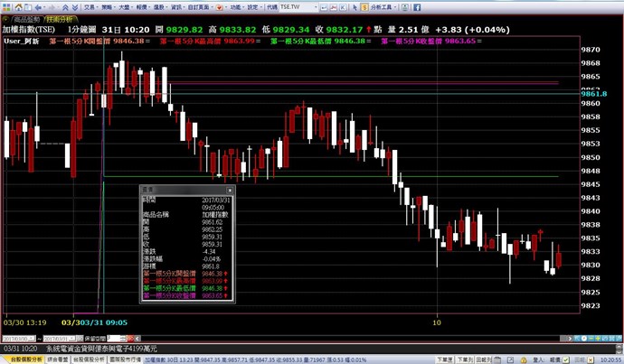Close the data lookup popup window
The height and width of the screenshot is (364, 624).
click(231, 191)
